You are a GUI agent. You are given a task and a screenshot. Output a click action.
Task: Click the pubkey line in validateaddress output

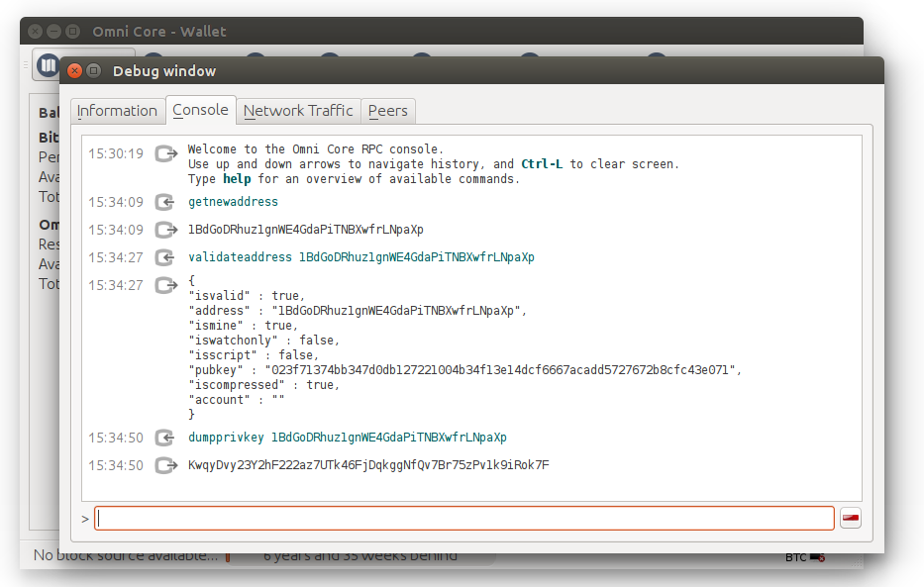point(464,370)
